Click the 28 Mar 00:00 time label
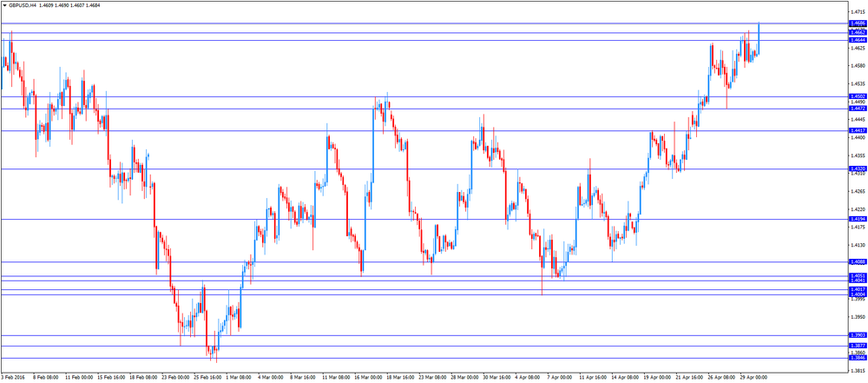Image resolution: width=868 pixels, height=383 pixels. point(464,378)
